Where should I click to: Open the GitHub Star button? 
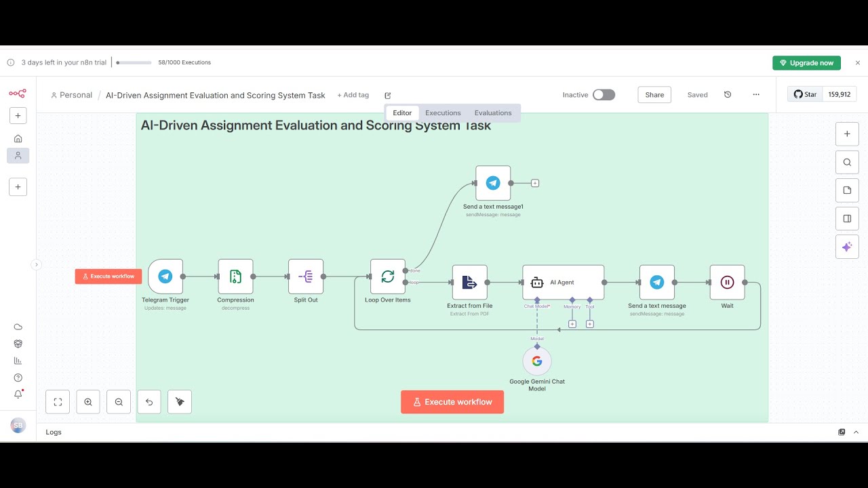pyautogui.click(x=805, y=94)
